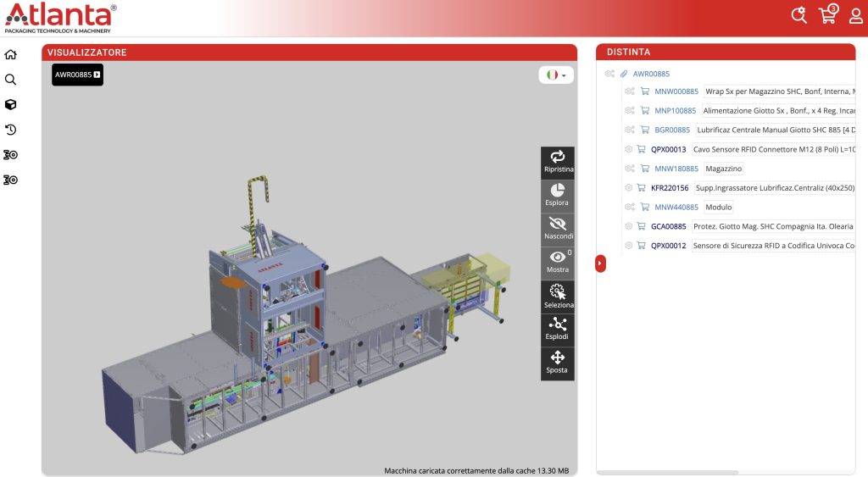Click gear icon for KFR220156 row

pos(628,188)
